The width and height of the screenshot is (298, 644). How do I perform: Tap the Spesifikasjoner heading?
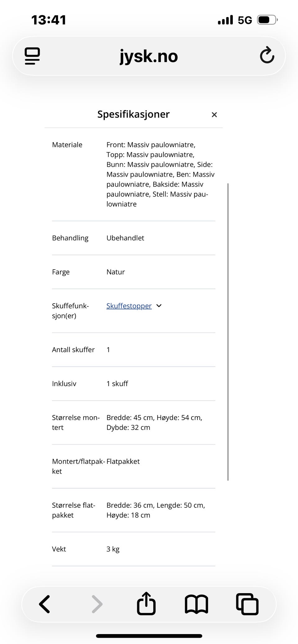click(133, 114)
